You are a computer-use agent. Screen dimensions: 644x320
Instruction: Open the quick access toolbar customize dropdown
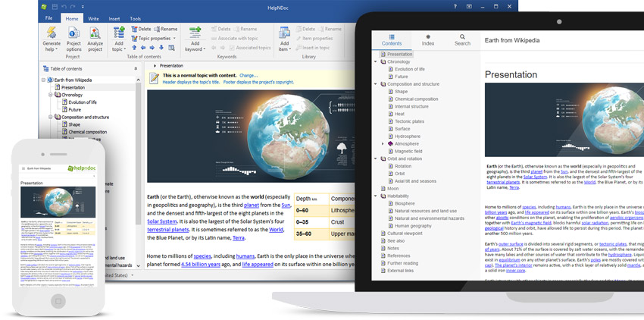point(83,7)
